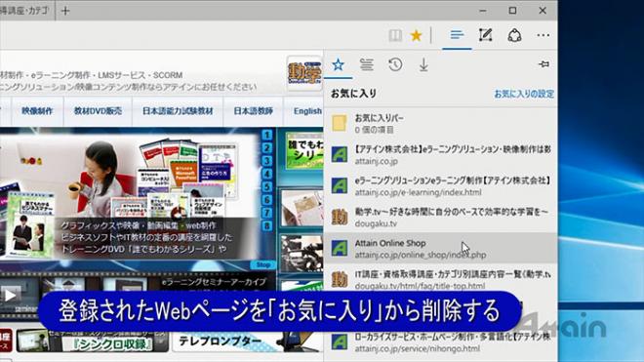Open the シンクロ収録 banner

[x=92, y=342]
